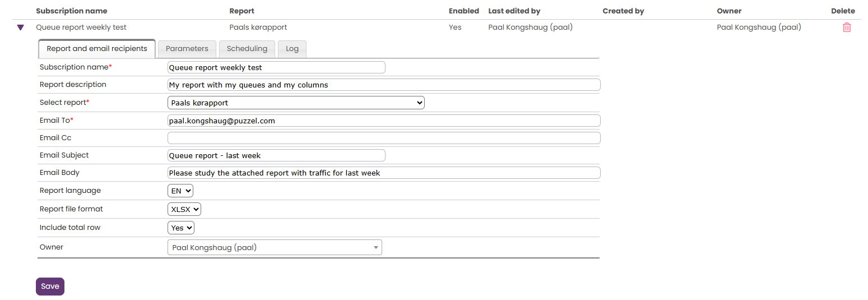Expand the Report file format dropdown

pos(184,209)
